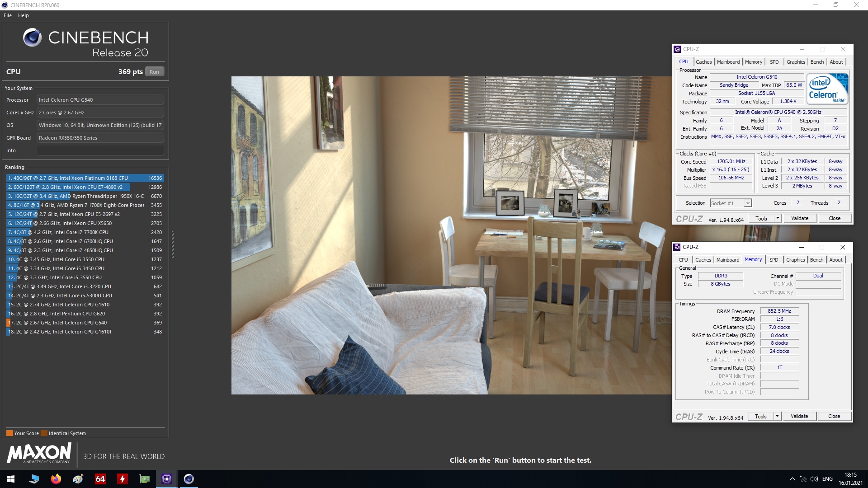The width and height of the screenshot is (868, 488).
Task: Open SPD tab in lower CPU-Z window
Action: [774, 260]
